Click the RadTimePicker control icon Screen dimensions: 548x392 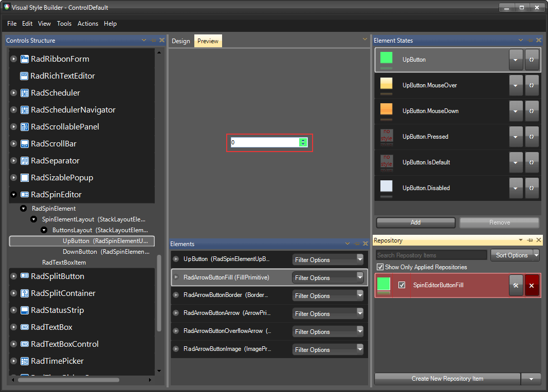(25, 361)
